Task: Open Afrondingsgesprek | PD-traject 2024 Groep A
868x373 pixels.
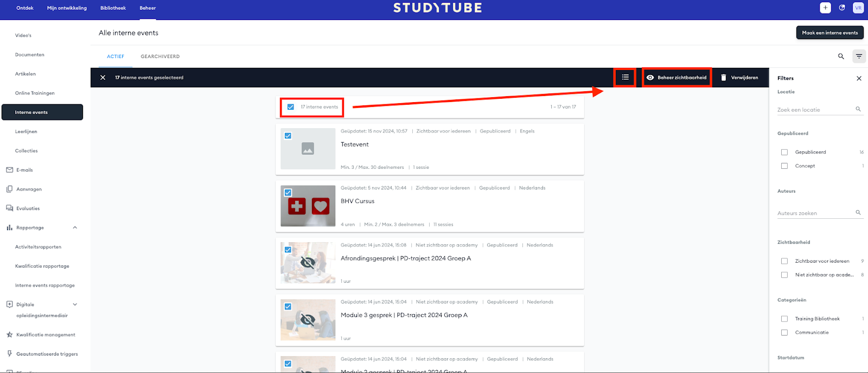Action: tap(406, 258)
